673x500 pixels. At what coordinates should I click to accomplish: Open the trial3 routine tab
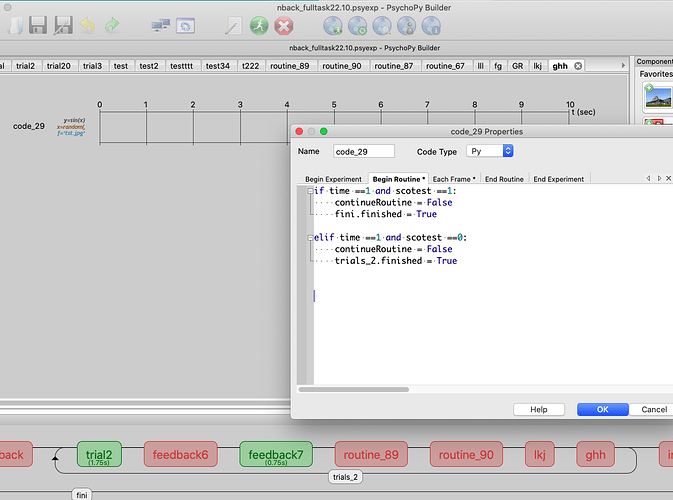[x=92, y=66]
